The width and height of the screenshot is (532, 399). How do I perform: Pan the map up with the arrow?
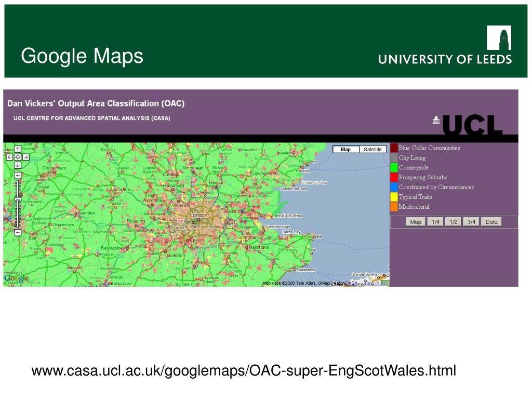pyautogui.click(x=18, y=149)
